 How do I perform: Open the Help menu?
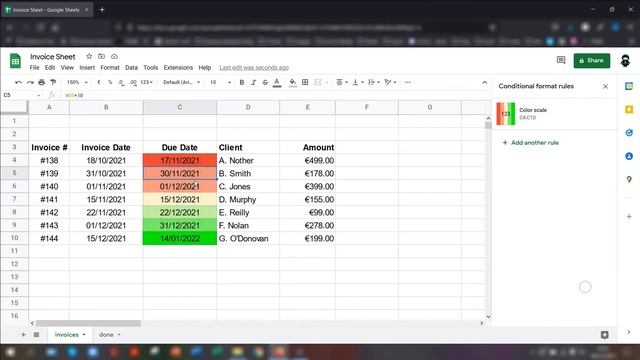pyautogui.click(x=204, y=68)
